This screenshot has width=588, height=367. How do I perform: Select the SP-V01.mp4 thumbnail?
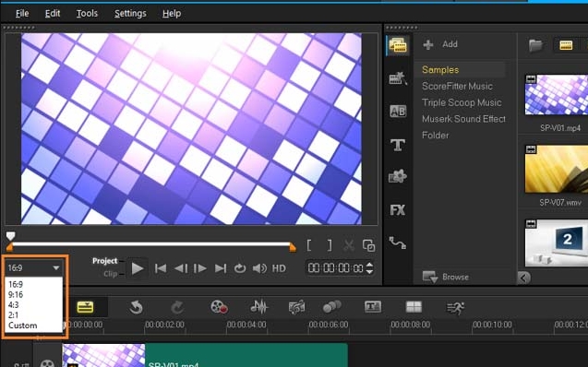tap(557, 95)
